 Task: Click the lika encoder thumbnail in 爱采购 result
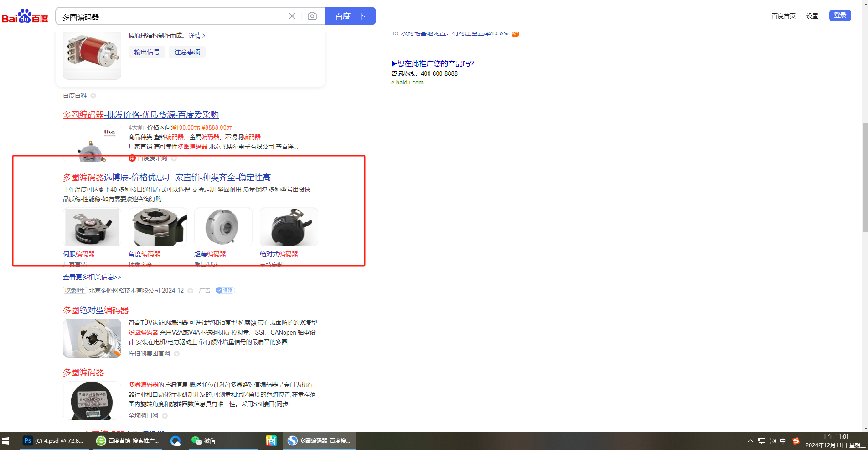[x=92, y=143]
